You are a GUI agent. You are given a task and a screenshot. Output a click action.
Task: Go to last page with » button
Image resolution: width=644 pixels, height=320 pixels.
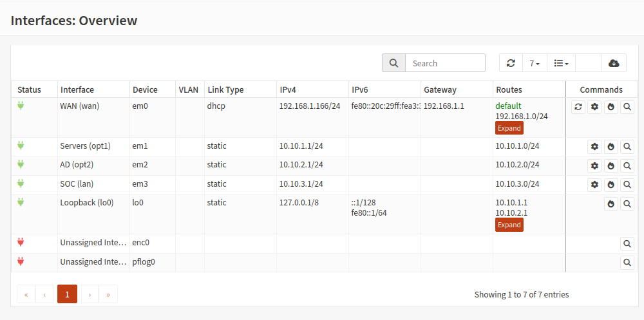(108, 294)
